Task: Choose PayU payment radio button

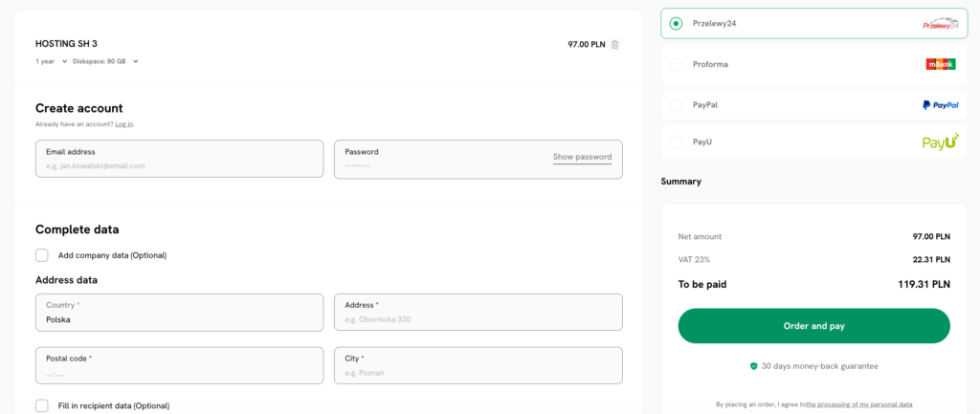Action: [x=676, y=142]
